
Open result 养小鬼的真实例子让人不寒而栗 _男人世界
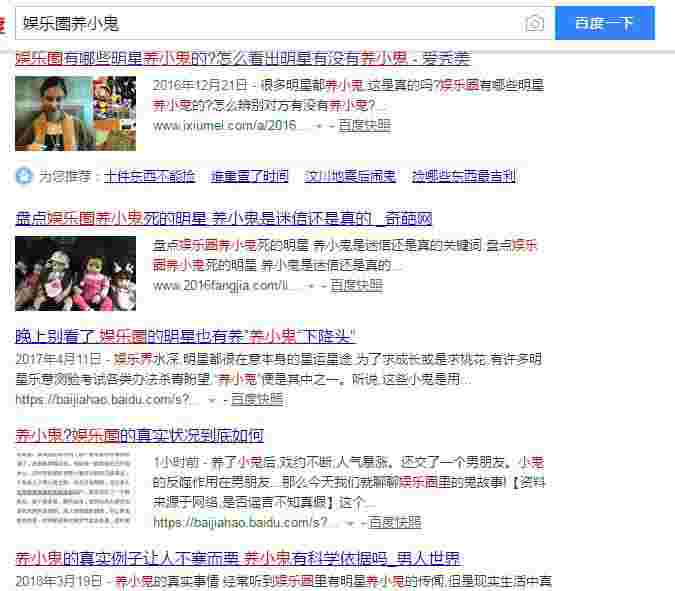238,558
